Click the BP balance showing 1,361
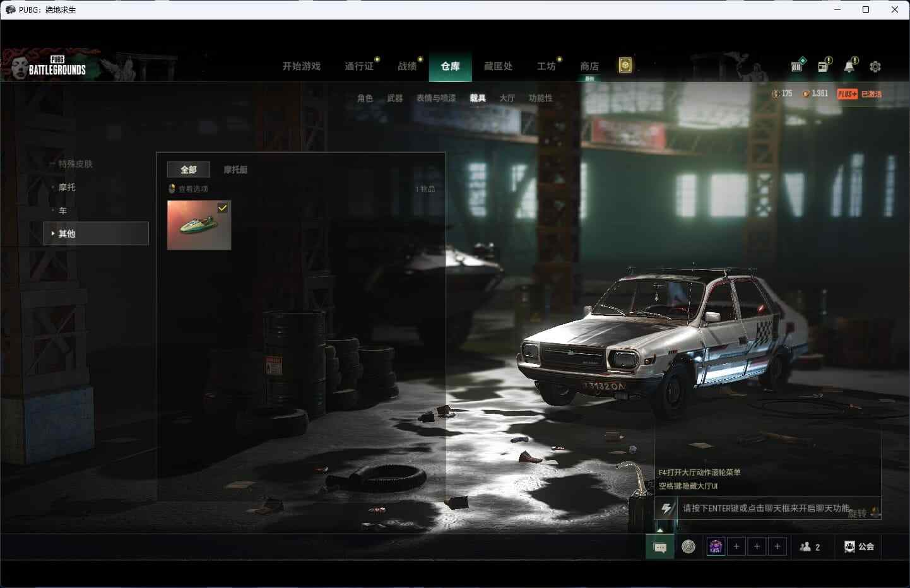Viewport: 910px width, 588px height. (x=815, y=93)
